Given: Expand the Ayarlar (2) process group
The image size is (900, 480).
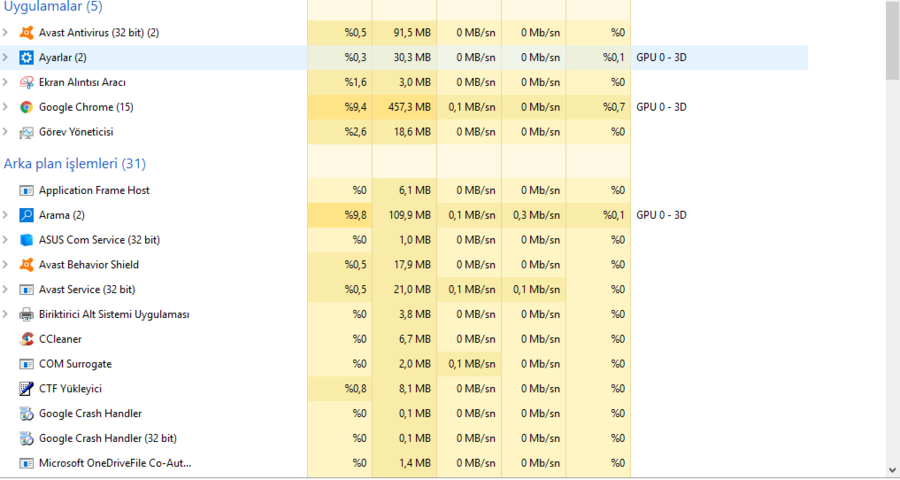Looking at the screenshot, I should (5, 57).
